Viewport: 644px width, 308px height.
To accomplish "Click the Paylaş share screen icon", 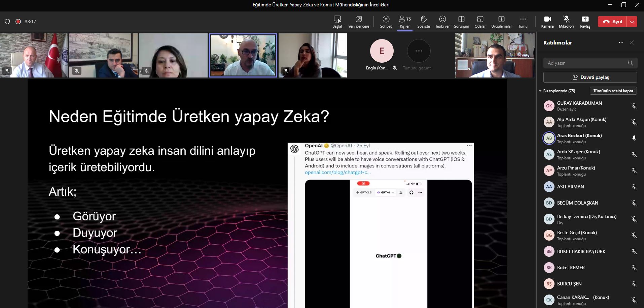I will click(x=585, y=22).
